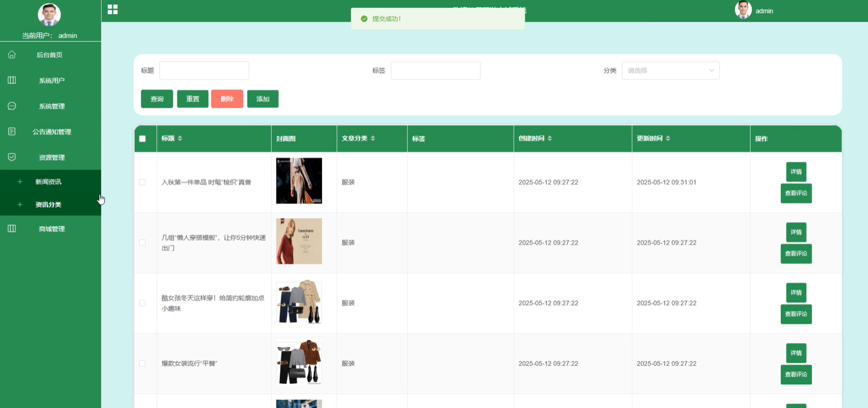Click the 查询 search button
This screenshot has width=868, height=408.
pos(157,99)
